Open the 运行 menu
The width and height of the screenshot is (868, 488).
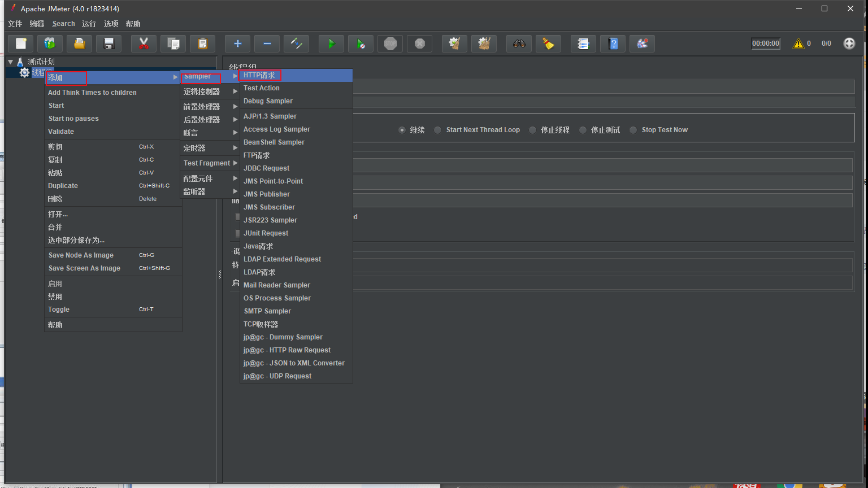coord(89,24)
